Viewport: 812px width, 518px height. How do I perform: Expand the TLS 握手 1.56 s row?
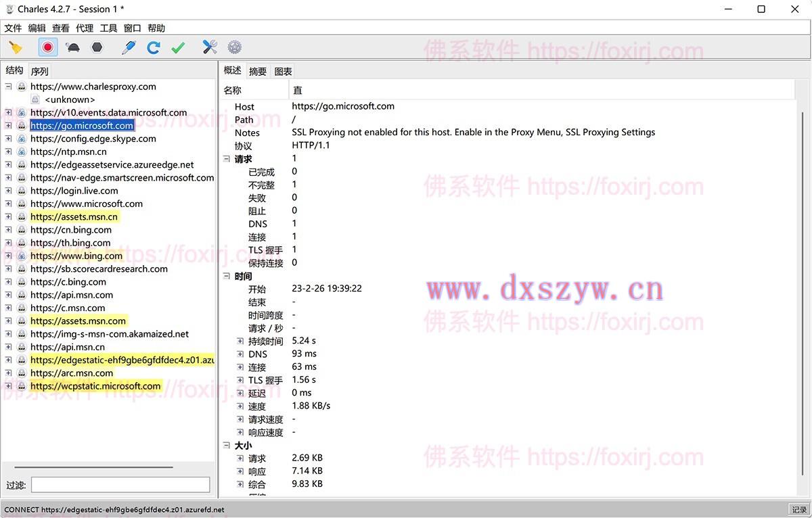pyautogui.click(x=240, y=380)
